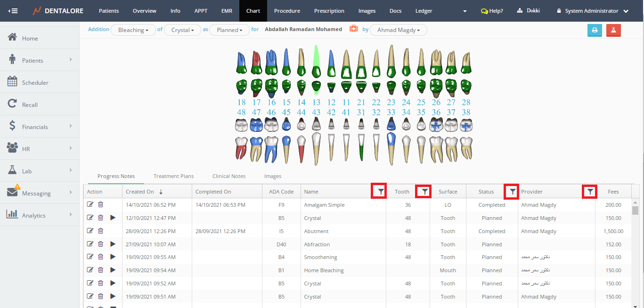Expand the System Administrator user menu
Image resolution: width=644 pixels, height=308 pixels.
pyautogui.click(x=593, y=11)
